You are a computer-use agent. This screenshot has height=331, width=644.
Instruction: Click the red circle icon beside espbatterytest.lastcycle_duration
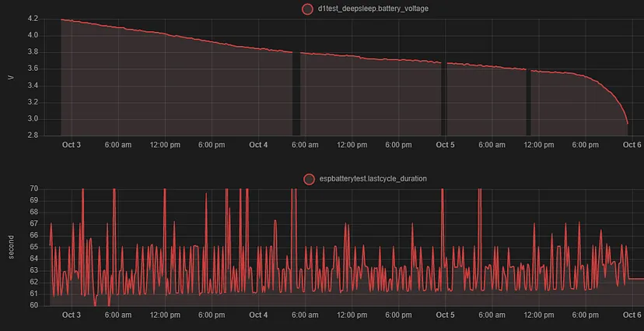click(310, 178)
